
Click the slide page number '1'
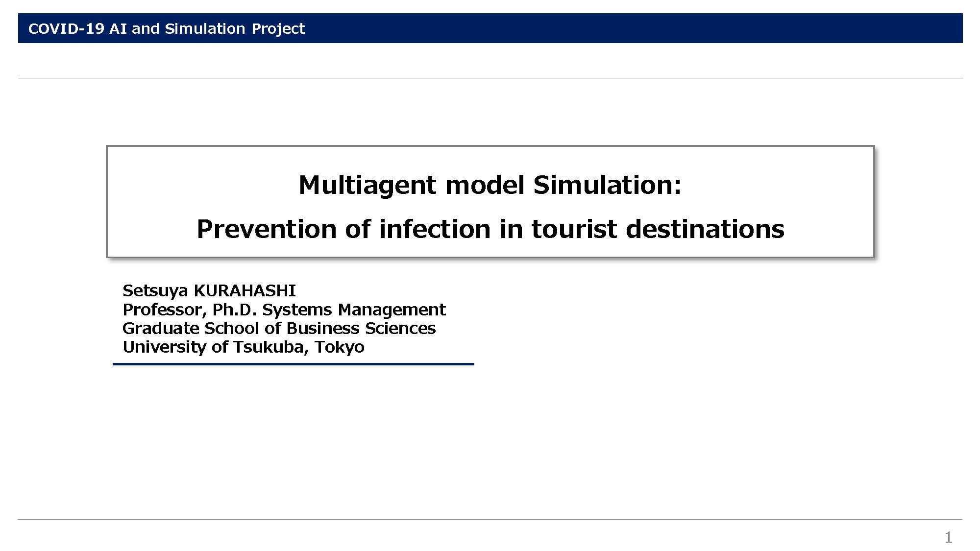click(949, 537)
